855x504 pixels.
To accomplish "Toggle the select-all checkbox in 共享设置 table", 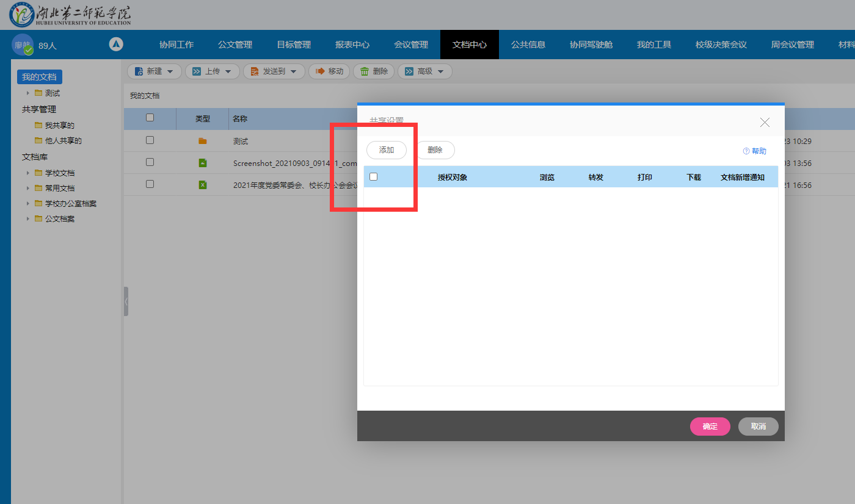I will click(374, 177).
